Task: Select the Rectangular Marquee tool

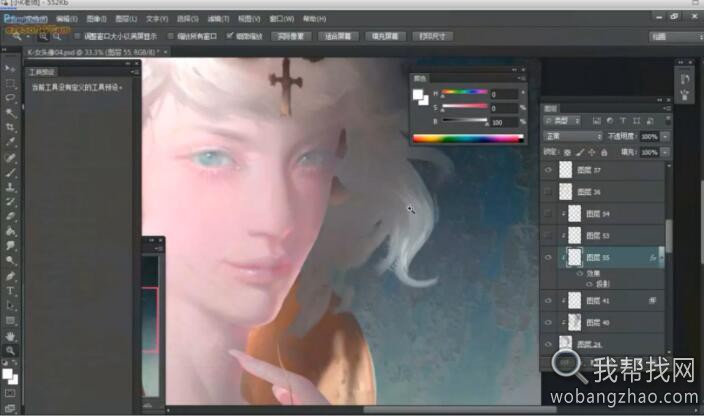Action: [x=10, y=83]
